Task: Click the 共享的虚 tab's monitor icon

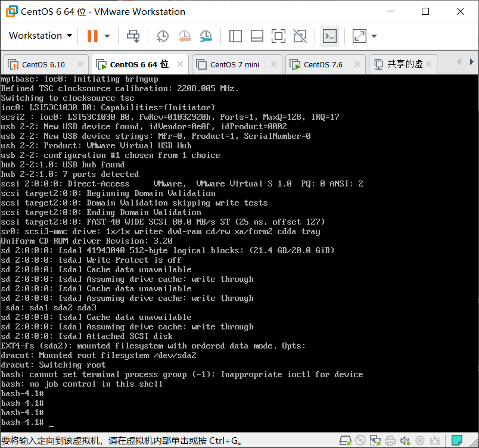Action: pos(378,64)
